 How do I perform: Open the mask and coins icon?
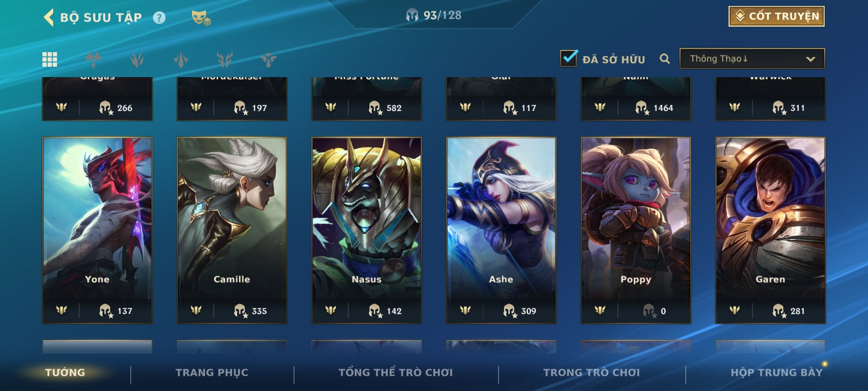pyautogui.click(x=201, y=18)
